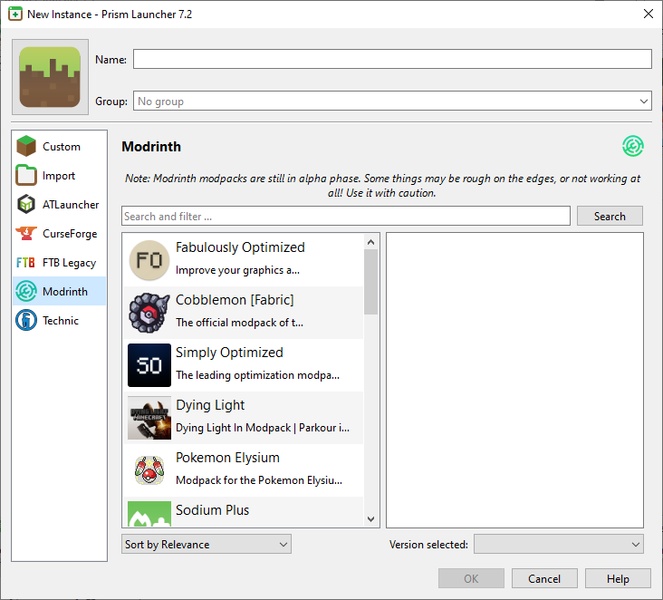Select the Simply Optimized title

(x=229, y=352)
